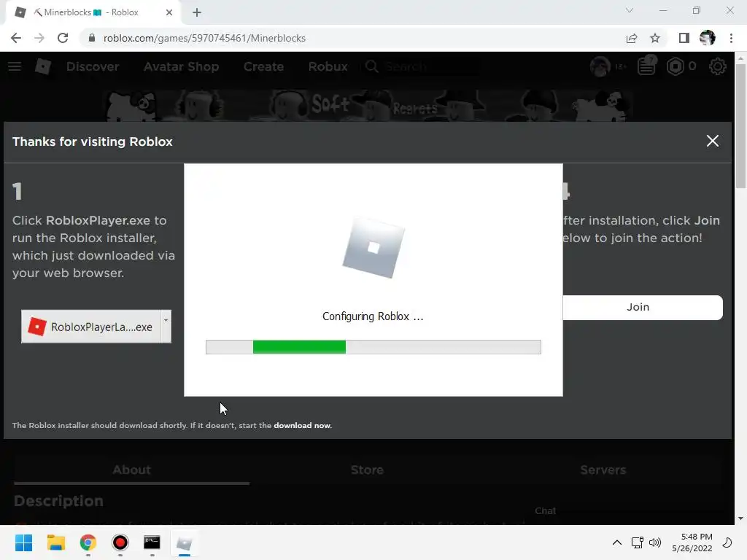Open Roblox notifications feed
Screen dimensions: 747x560
[x=647, y=66]
